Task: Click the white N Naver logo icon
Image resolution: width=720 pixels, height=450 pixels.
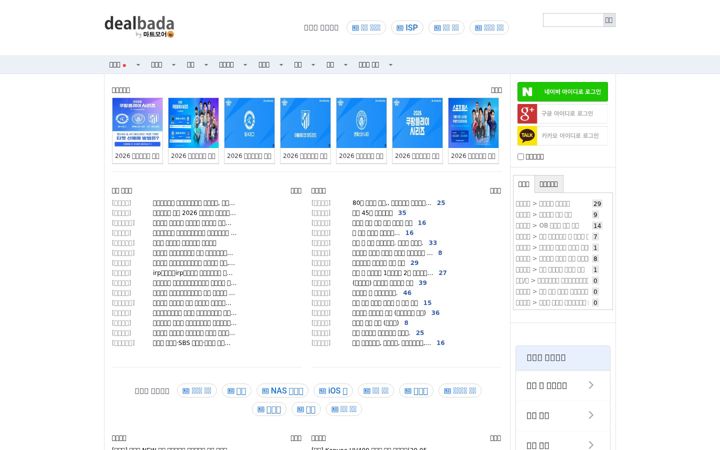Action: point(527,92)
